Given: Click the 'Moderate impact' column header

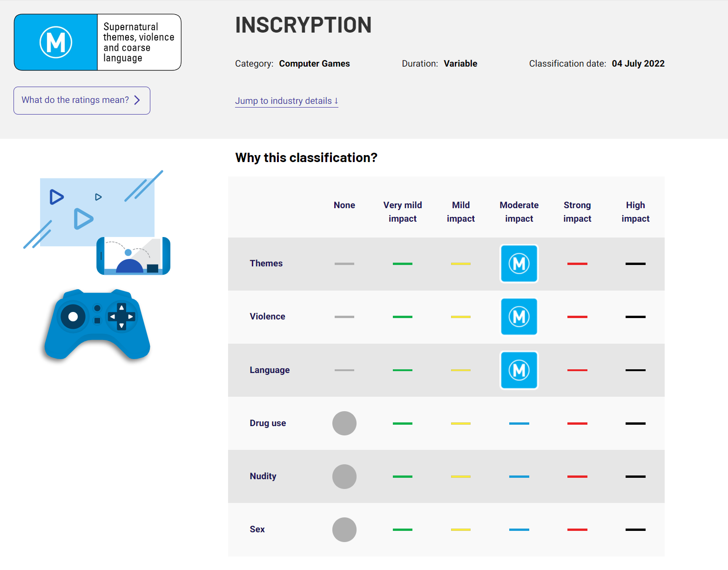Looking at the screenshot, I should point(519,212).
